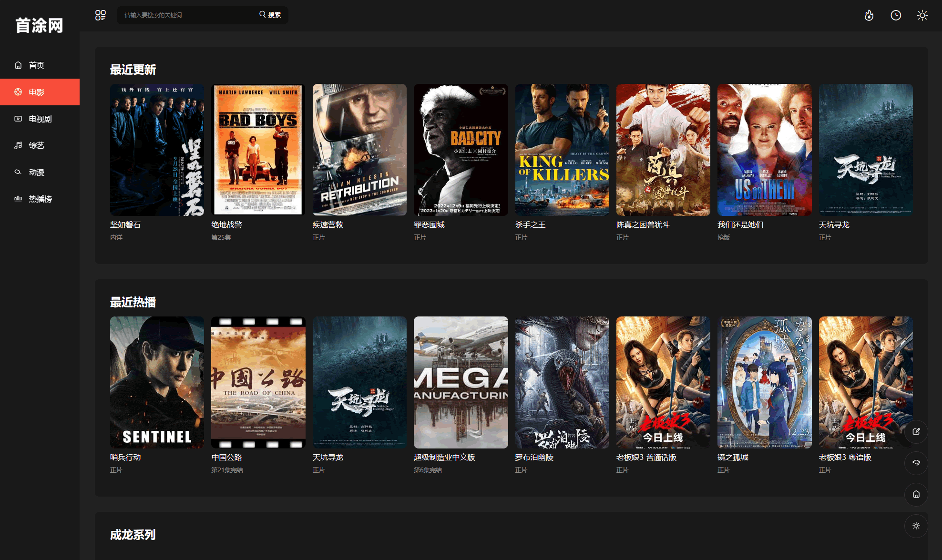Click the floating refresh arrow icon
Viewport: 942px width, 560px height.
(916, 463)
